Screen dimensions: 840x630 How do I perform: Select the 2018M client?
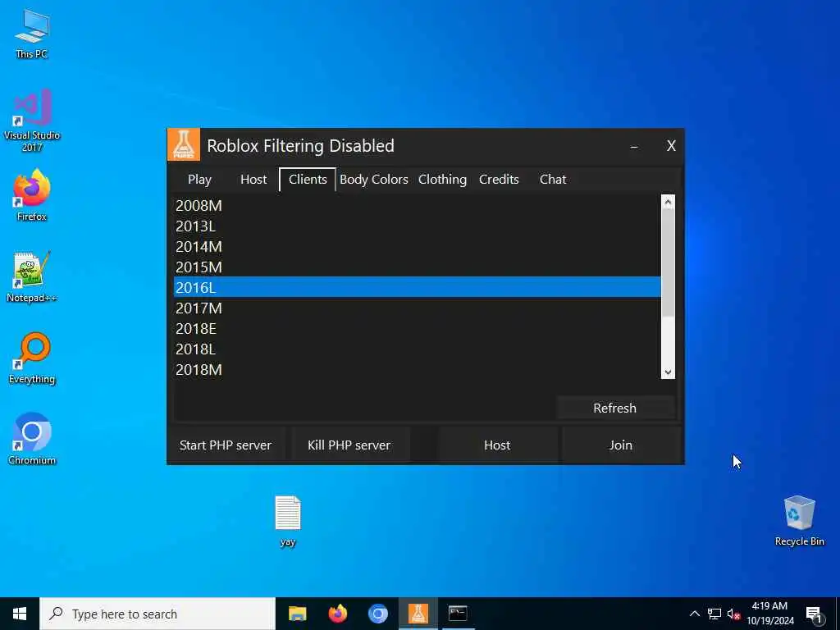(x=418, y=369)
